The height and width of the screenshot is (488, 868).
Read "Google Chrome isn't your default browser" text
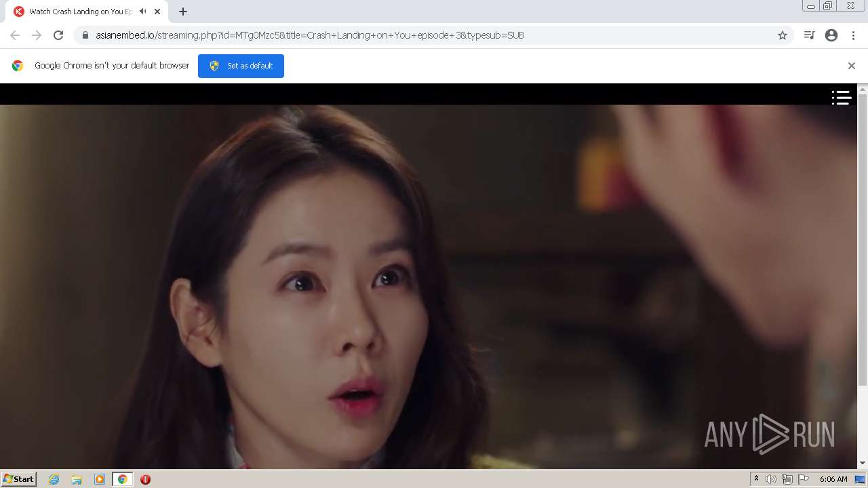[x=112, y=66]
